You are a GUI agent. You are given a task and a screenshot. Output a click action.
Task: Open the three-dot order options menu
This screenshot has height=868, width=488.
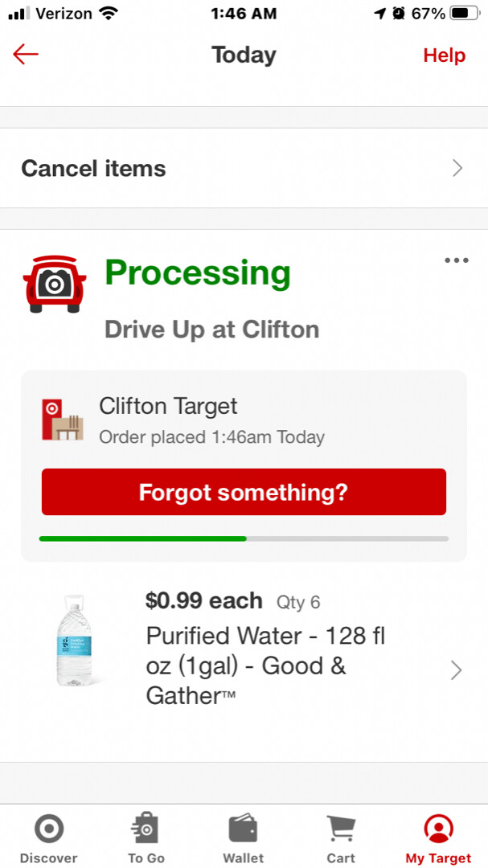pos(456,260)
